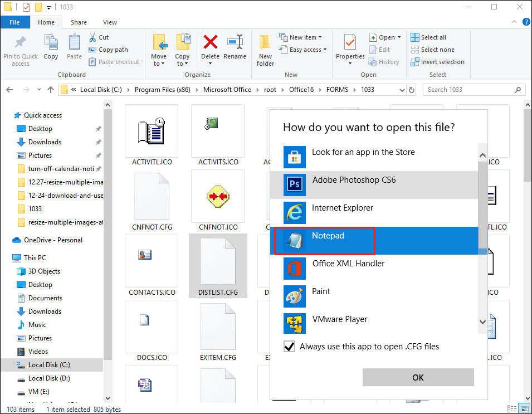Open the quick access toolbar customize dropdown
The height and width of the screenshot is (414, 532).
coord(48,7)
